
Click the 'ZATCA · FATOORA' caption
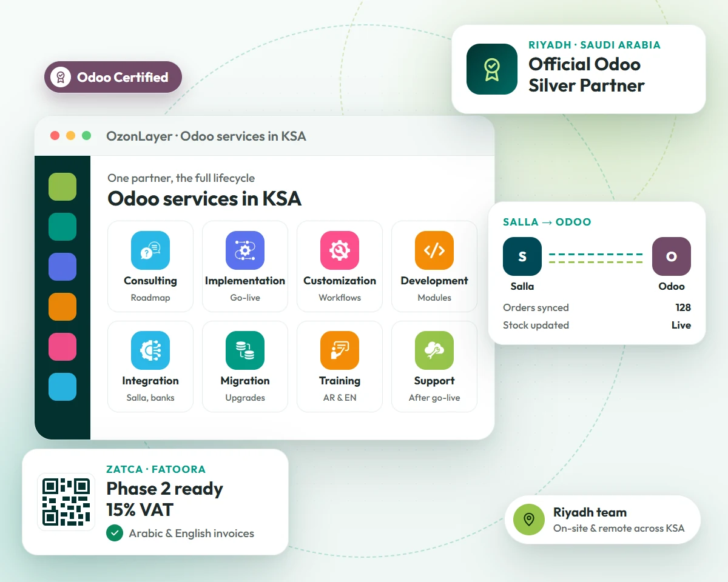[x=156, y=469]
